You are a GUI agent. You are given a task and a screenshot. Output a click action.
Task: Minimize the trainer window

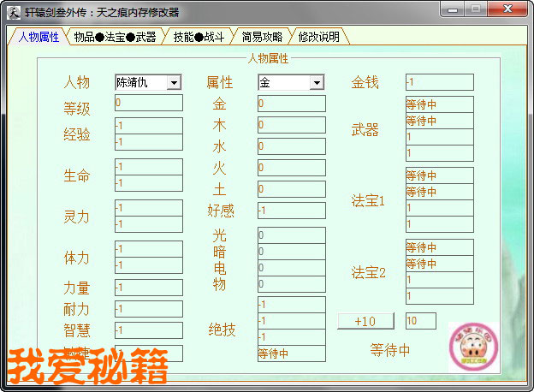click(454, 9)
